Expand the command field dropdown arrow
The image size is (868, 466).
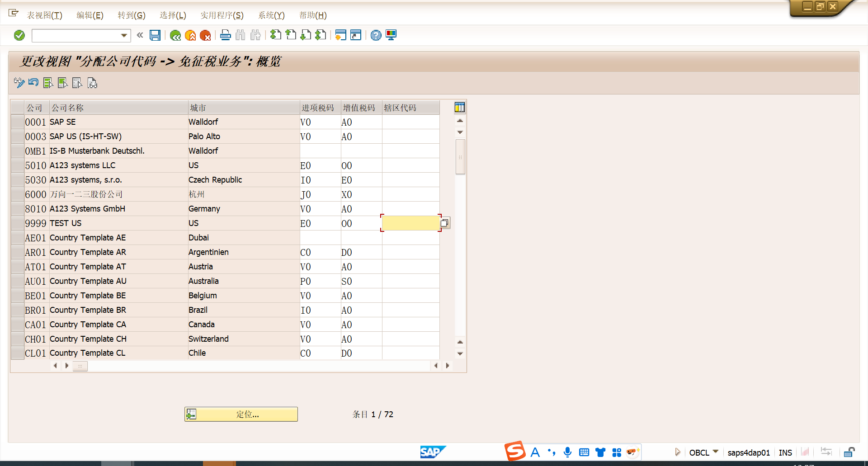(x=124, y=35)
